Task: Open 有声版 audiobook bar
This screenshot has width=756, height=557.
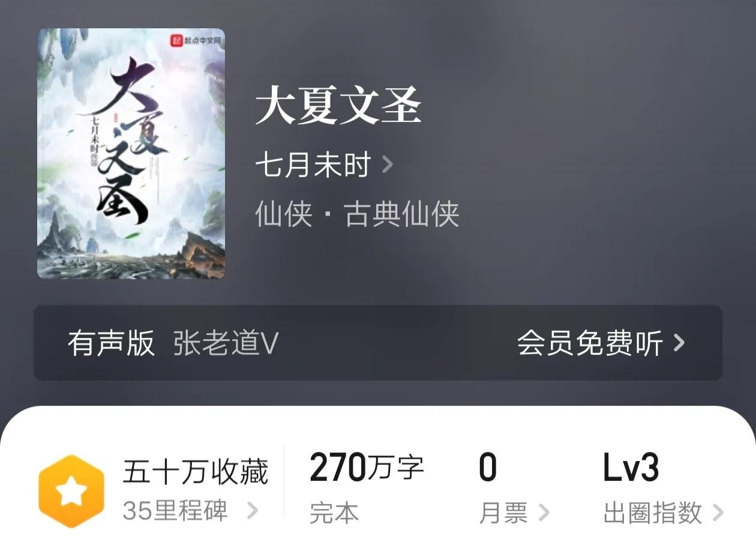Action: point(378,343)
